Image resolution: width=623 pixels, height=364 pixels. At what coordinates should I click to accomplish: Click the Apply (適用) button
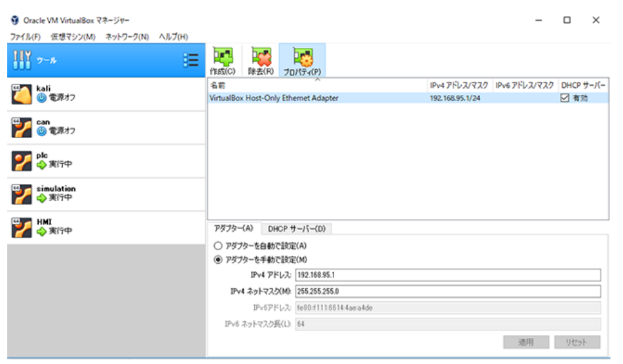point(526,342)
